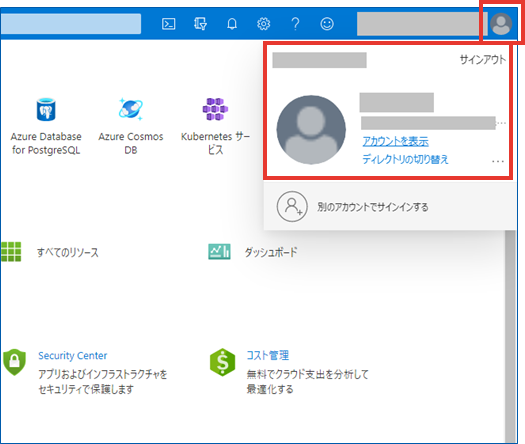Click the ellipsis beside ディレクトリの切り替え
Image resolution: width=525 pixels, height=444 pixels.
click(498, 161)
